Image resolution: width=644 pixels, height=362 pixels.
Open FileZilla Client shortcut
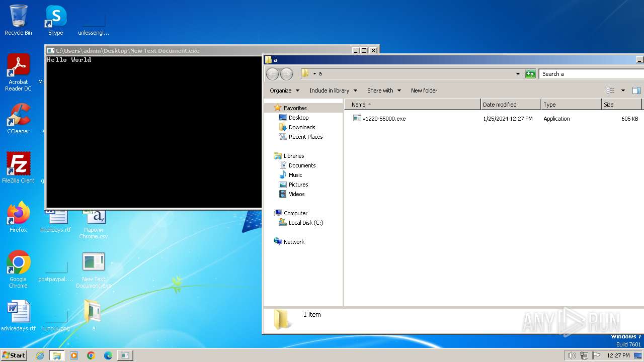pyautogui.click(x=18, y=168)
